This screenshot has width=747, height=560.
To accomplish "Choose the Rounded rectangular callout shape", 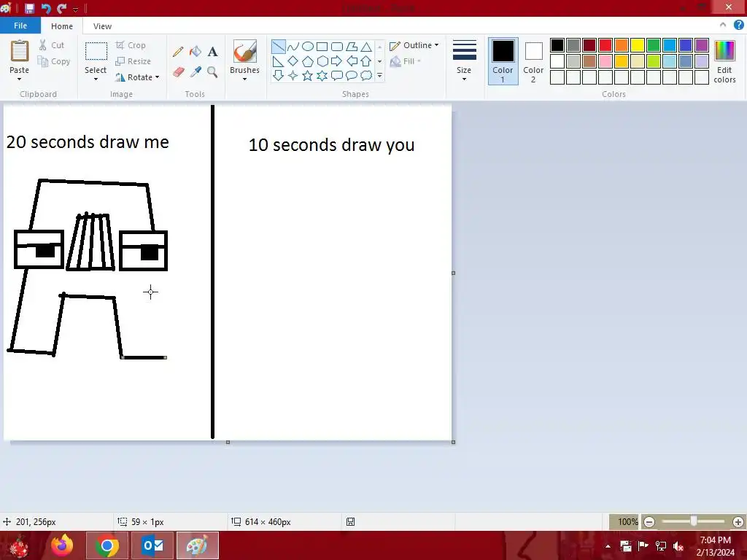I will pos(337,75).
